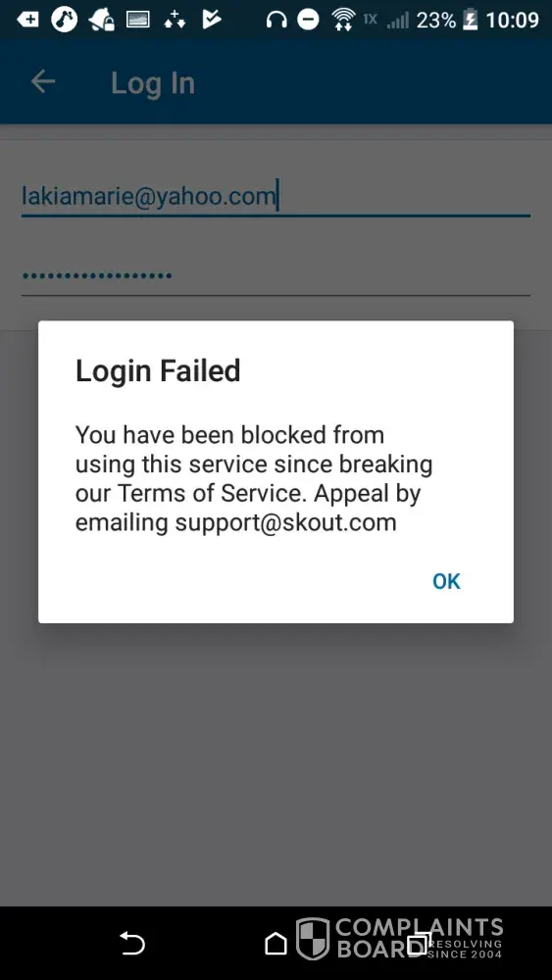Tap the battery charging icon
Image resolution: width=552 pixels, height=980 pixels.
470,20
